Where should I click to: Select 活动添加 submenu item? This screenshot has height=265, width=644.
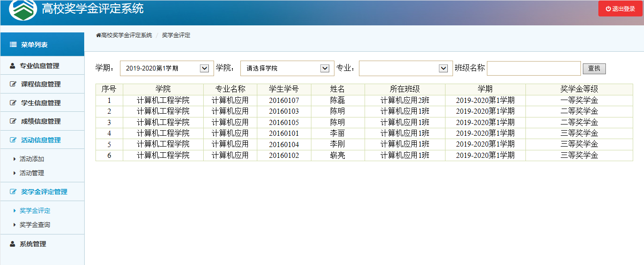[x=32, y=159]
